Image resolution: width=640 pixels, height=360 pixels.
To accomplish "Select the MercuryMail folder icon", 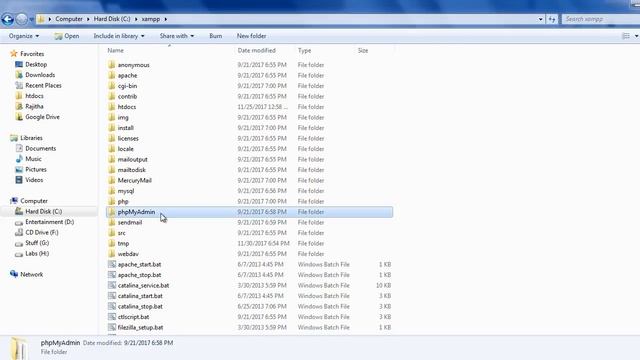I will click(112, 180).
